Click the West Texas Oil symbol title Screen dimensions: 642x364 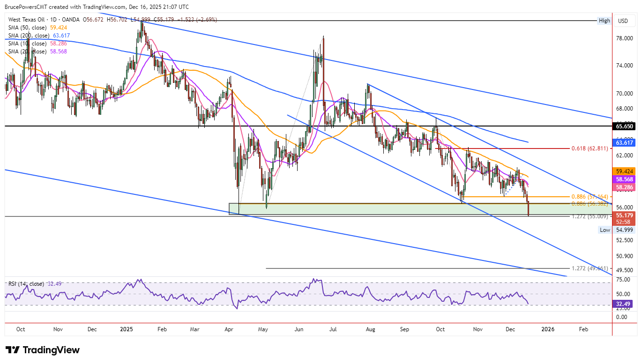click(44, 20)
